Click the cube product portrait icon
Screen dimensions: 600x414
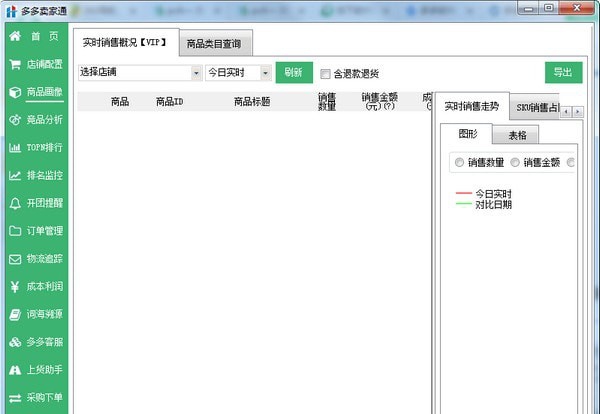(15, 92)
